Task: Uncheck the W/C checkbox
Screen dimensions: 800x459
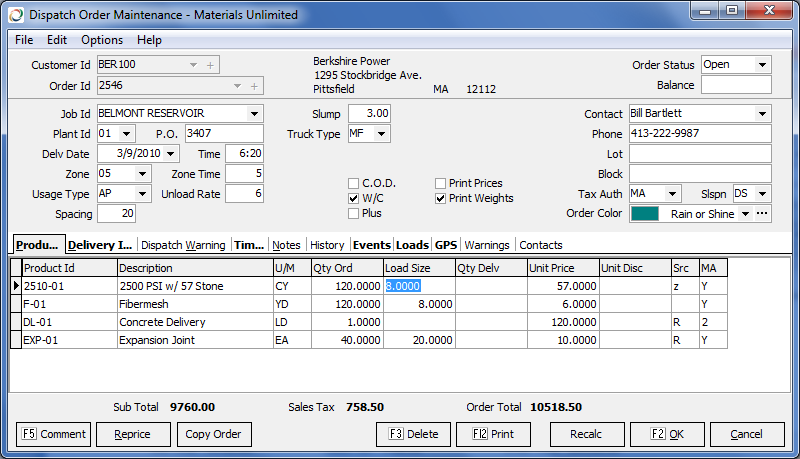Action: coord(353,198)
